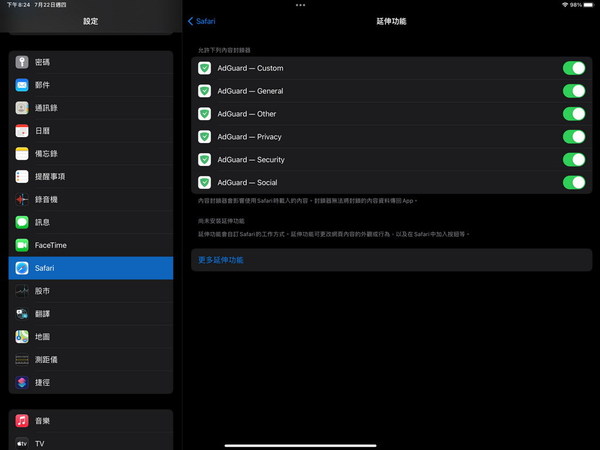The image size is (600, 450).
Task: Tap the 設定 sidebar title
Action: click(x=91, y=21)
